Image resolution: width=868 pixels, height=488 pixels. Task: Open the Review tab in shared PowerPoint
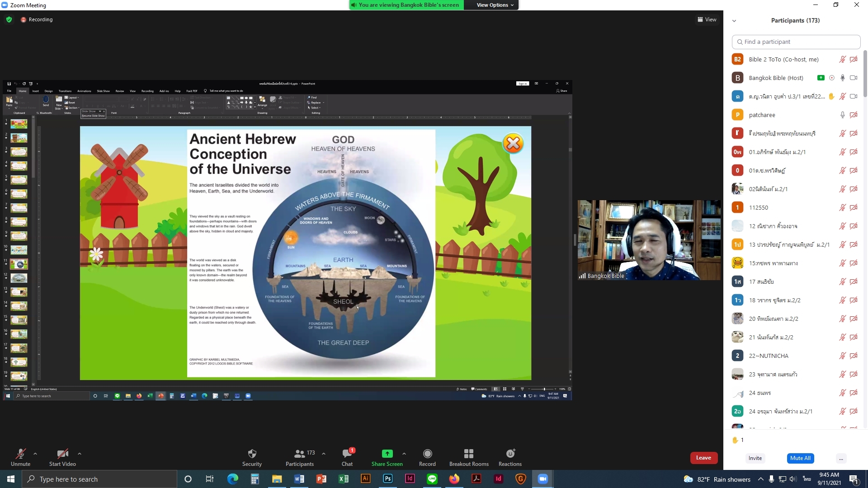(x=119, y=91)
